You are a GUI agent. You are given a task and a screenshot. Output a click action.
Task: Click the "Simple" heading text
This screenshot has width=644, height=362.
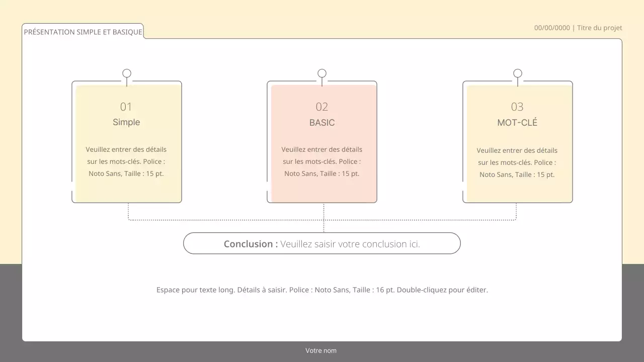click(126, 122)
